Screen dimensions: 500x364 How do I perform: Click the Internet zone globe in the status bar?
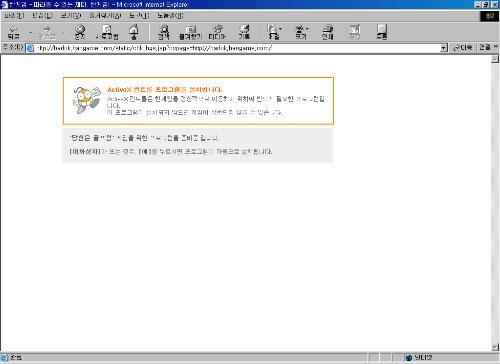(409, 358)
